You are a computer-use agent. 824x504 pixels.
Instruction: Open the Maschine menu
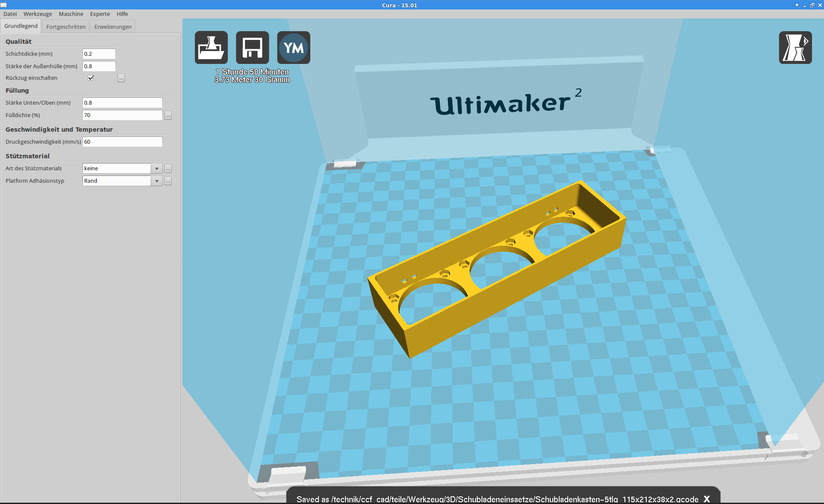71,14
